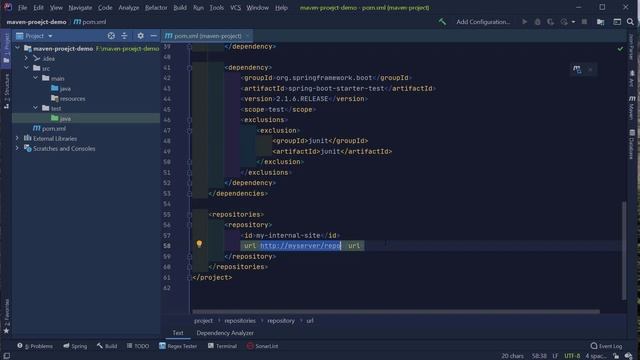Screen dimensions: 640x360
Task: Click project breadcrumb
Action: (203, 321)
